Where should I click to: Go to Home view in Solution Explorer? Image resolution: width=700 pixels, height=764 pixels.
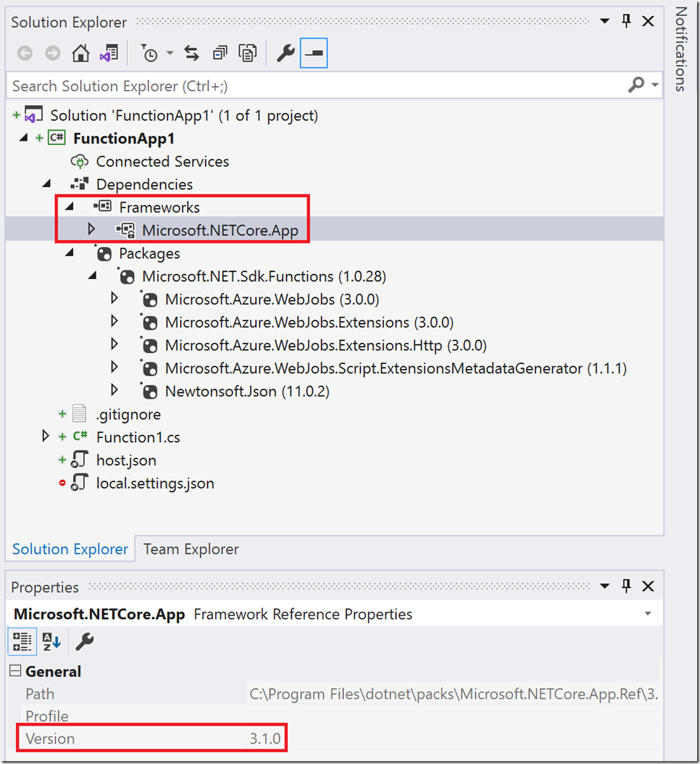coord(81,53)
